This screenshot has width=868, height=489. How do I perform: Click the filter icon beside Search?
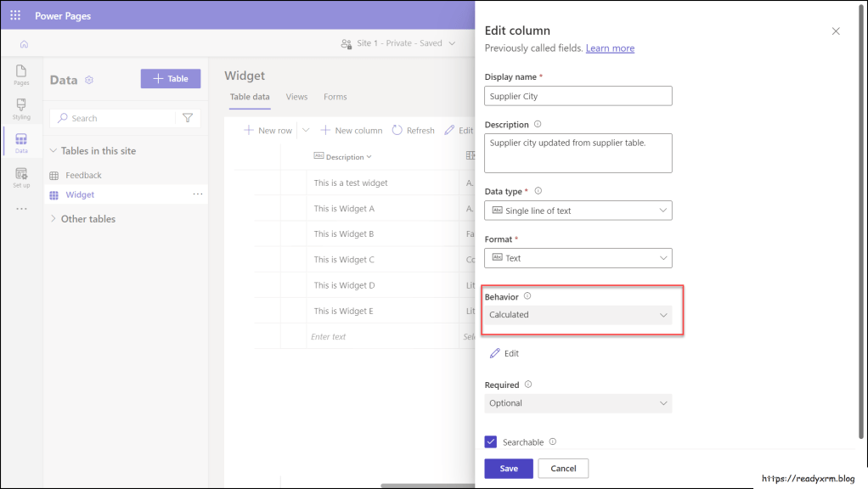(x=188, y=118)
